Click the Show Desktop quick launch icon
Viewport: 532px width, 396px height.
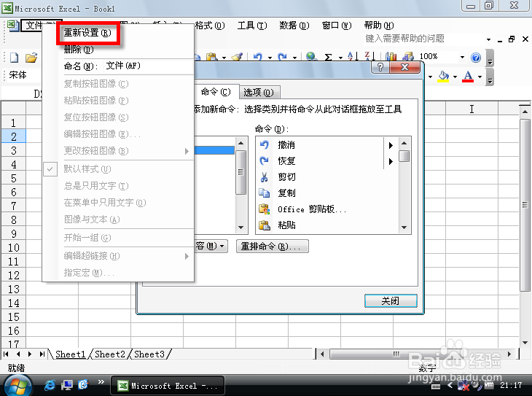[x=67, y=385]
